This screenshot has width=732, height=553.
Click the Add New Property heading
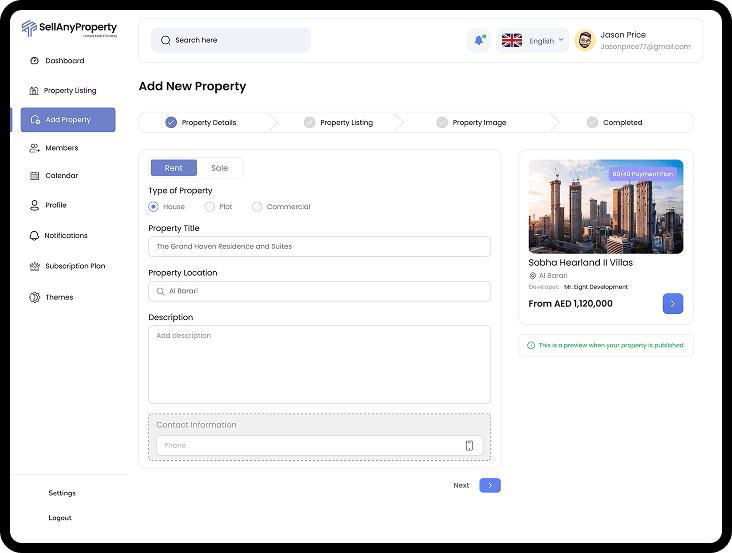coord(192,86)
